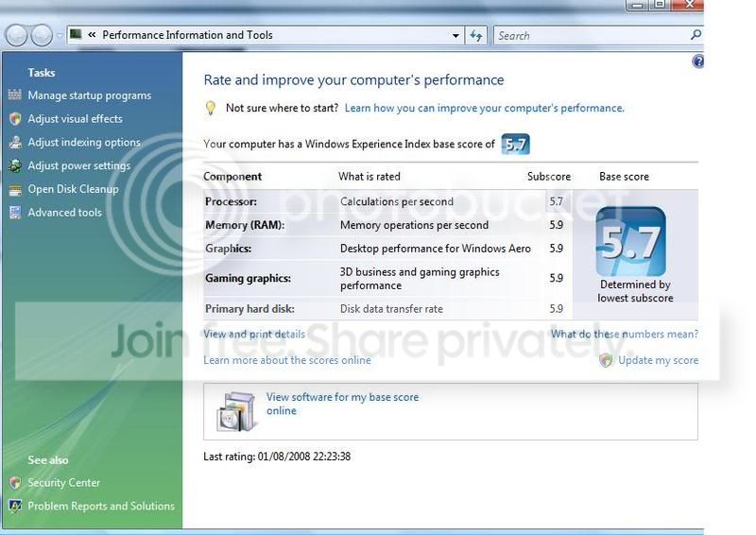Click the shield icon next to Update my score

click(606, 360)
